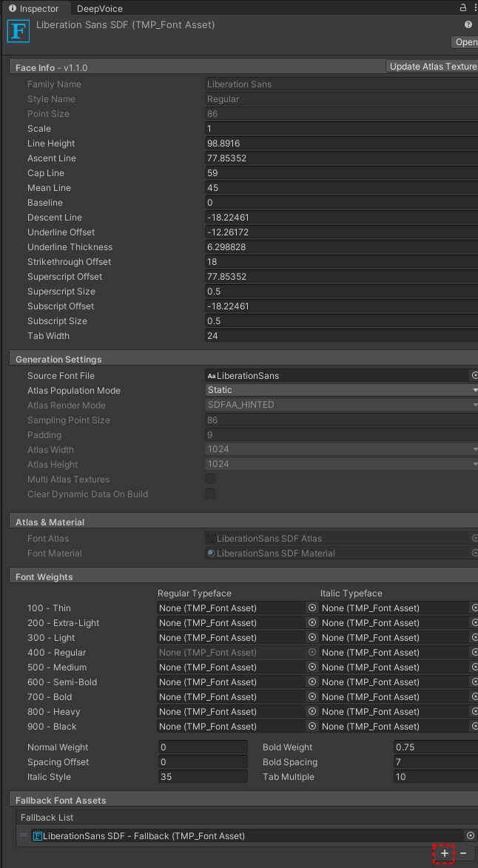The height and width of the screenshot is (868, 478).
Task: Click the Fallback Font Assets section header
Action: (243, 801)
